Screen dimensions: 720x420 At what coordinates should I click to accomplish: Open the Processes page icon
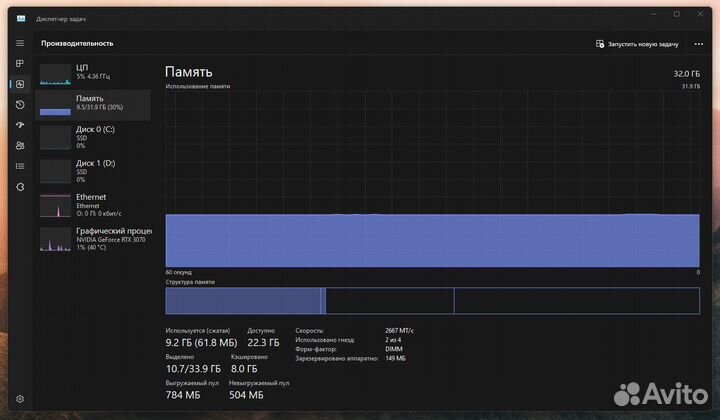(20, 64)
